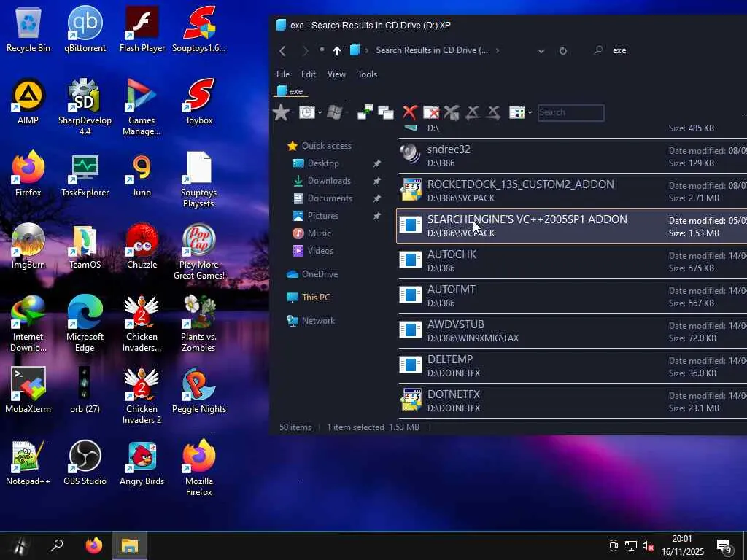
Task: Open ImgBurn desktop shortcut
Action: [x=28, y=246]
